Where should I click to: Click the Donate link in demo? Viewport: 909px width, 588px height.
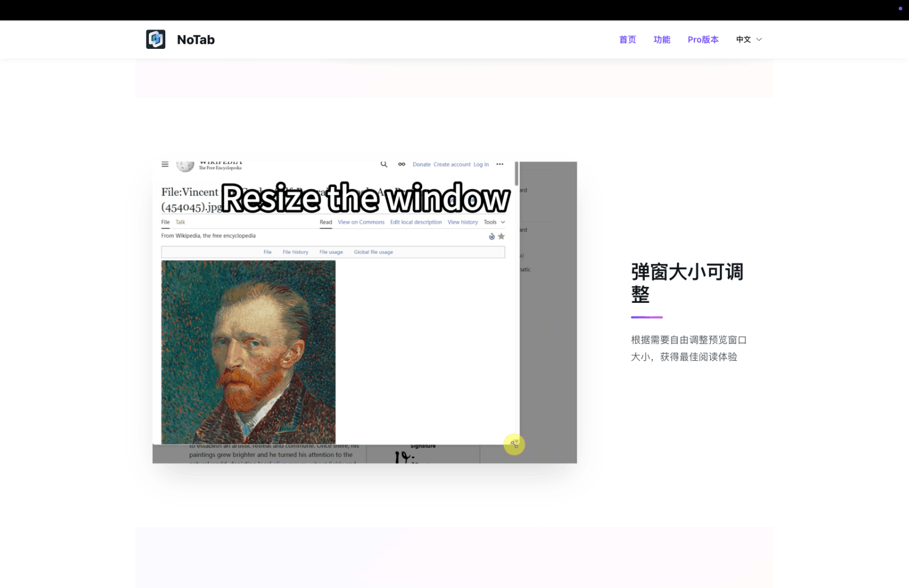click(x=422, y=164)
